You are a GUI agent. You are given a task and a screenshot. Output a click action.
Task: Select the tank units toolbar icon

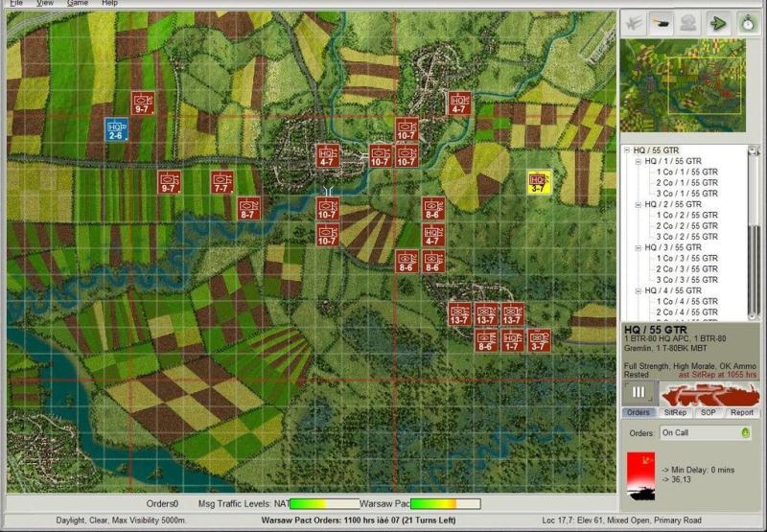tap(661, 24)
